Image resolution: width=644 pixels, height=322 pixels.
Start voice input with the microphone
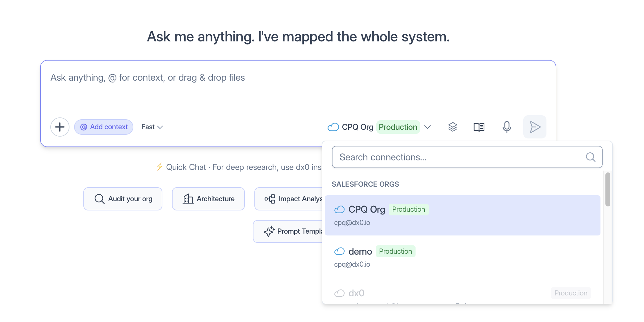click(x=507, y=127)
